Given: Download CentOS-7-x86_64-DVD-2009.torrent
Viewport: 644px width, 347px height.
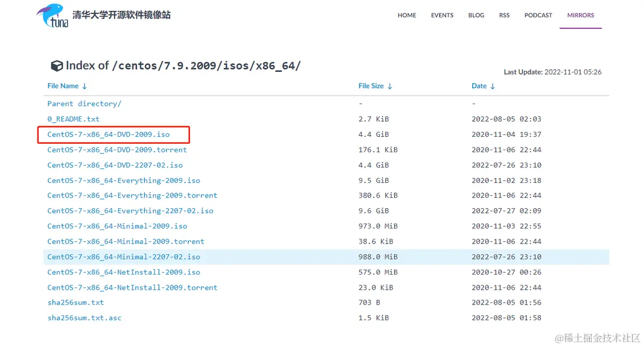Looking at the screenshot, I should tap(117, 150).
